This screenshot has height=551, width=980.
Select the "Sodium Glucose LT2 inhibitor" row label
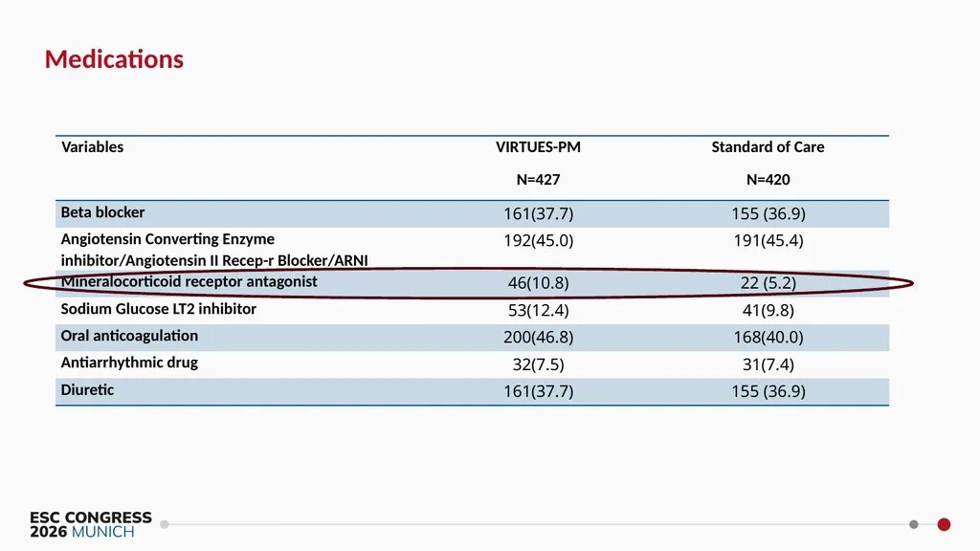click(158, 309)
